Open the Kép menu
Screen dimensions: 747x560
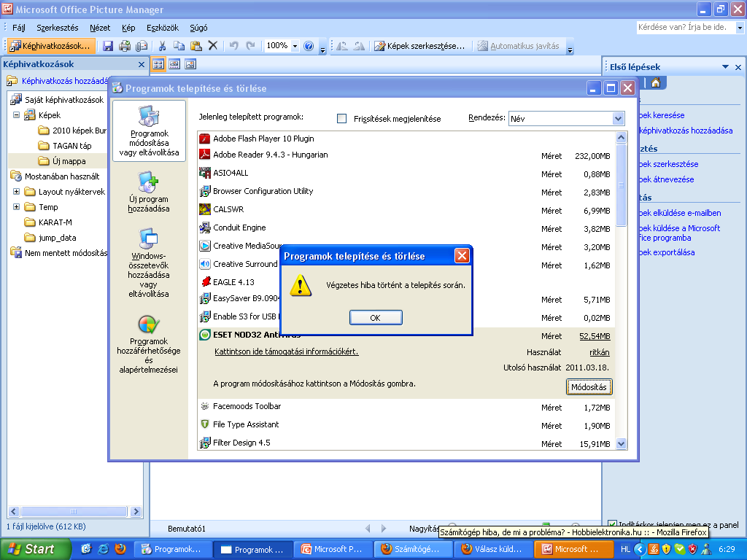128,28
